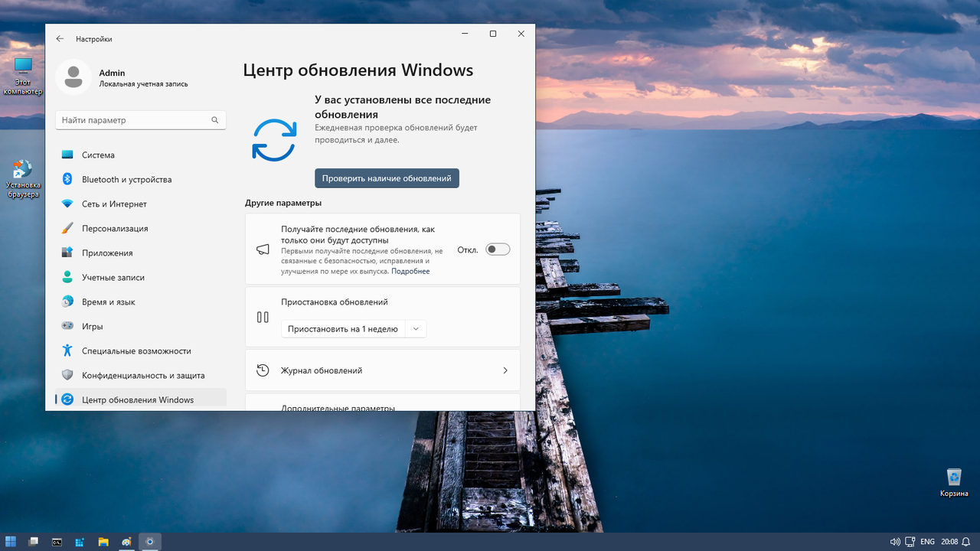Click the 20:08 clock in taskbar

click(950, 542)
